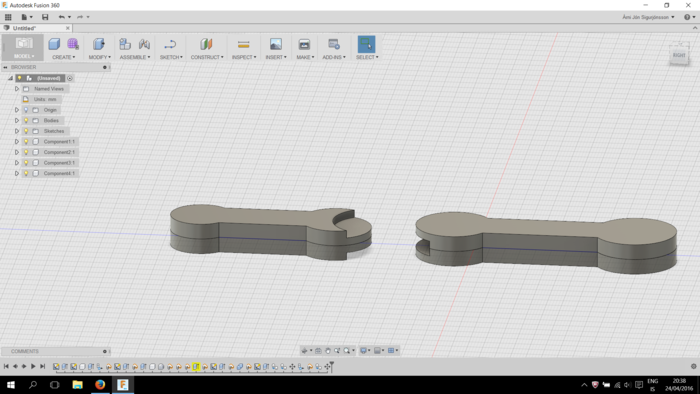Select the Create Form purple icon

tap(73, 44)
